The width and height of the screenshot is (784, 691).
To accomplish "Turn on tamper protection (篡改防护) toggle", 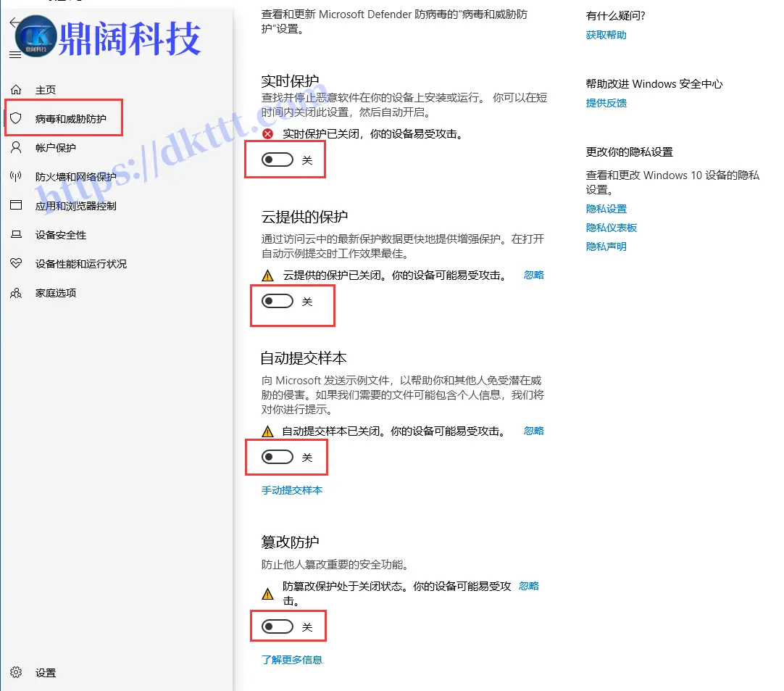I will (x=278, y=626).
